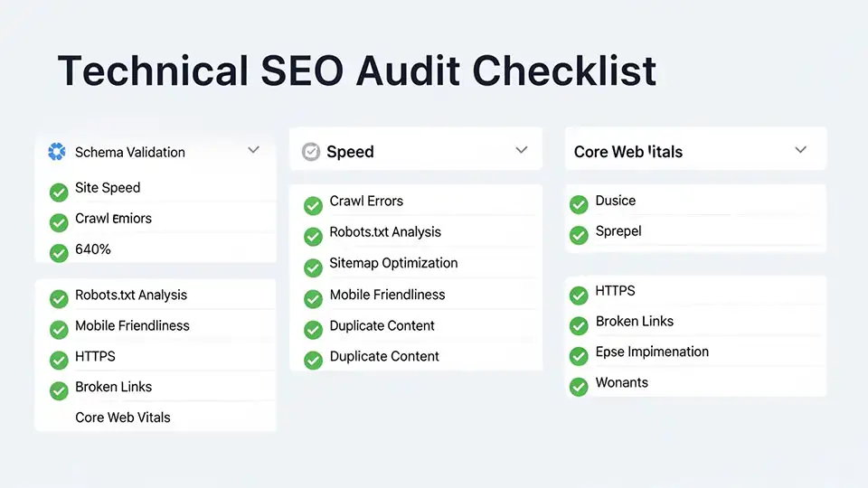The height and width of the screenshot is (488, 868).
Task: Select the Core Web Vitals item in left list
Action: pos(123,418)
